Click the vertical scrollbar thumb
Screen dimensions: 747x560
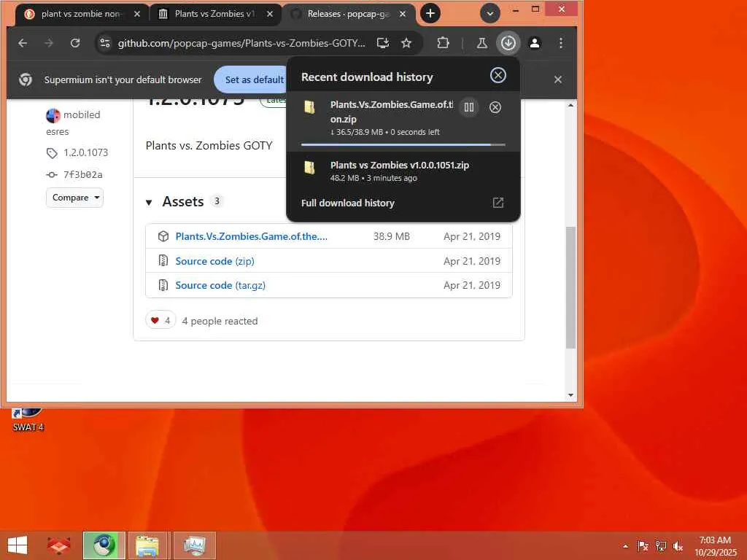pyautogui.click(x=570, y=287)
